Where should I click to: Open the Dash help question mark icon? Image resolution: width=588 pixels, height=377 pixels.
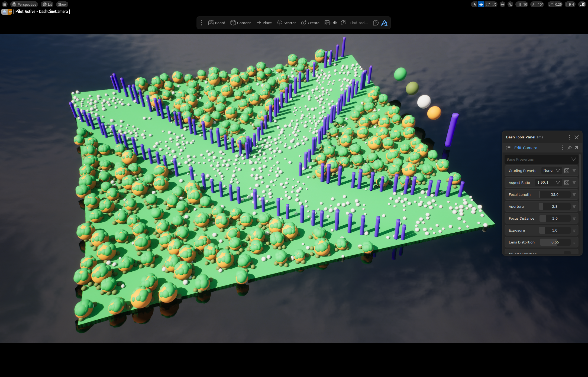click(x=376, y=23)
